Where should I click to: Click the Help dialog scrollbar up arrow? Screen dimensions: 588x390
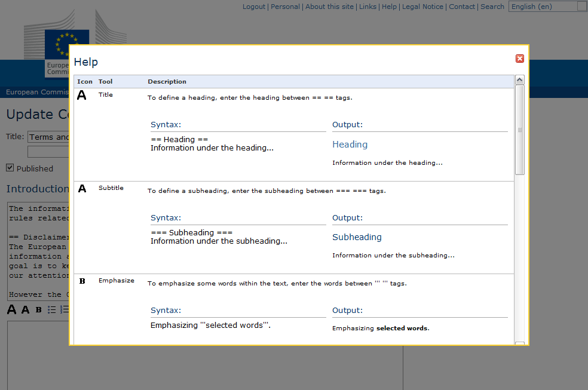click(x=519, y=79)
